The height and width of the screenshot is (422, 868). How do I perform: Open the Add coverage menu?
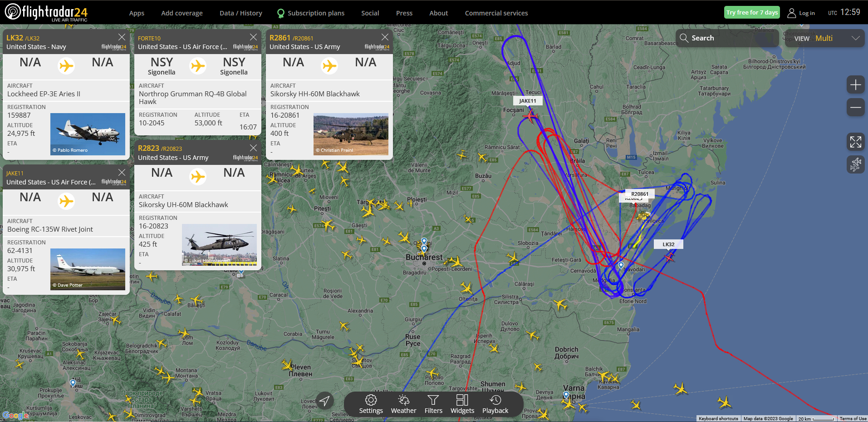(182, 13)
